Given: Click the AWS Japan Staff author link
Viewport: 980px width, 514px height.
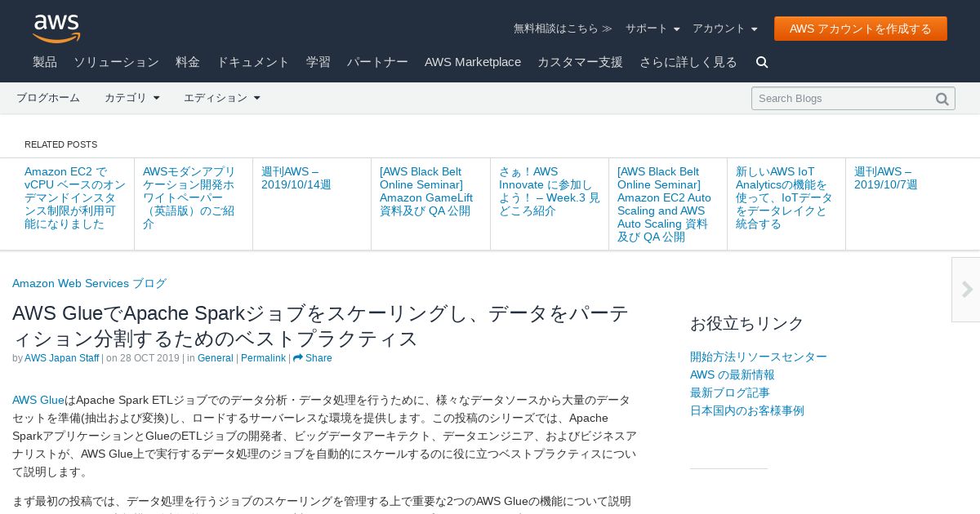Looking at the screenshot, I should click(x=62, y=358).
